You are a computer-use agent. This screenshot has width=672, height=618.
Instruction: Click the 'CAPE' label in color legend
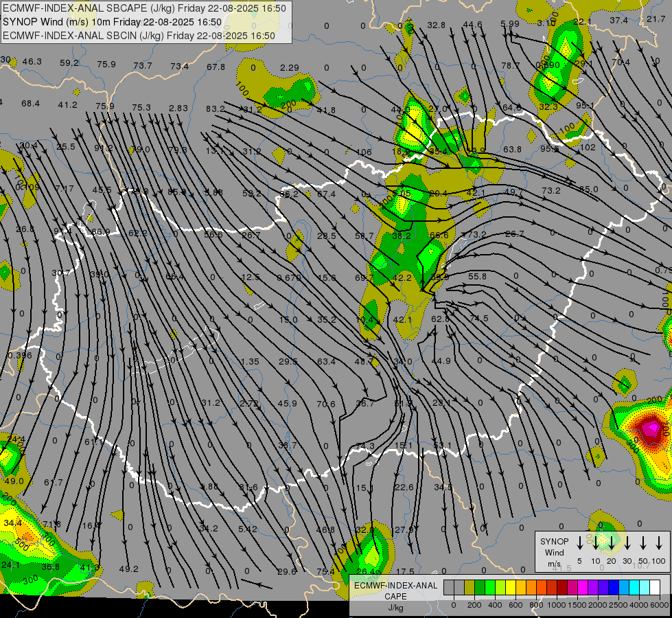pyautogui.click(x=395, y=597)
